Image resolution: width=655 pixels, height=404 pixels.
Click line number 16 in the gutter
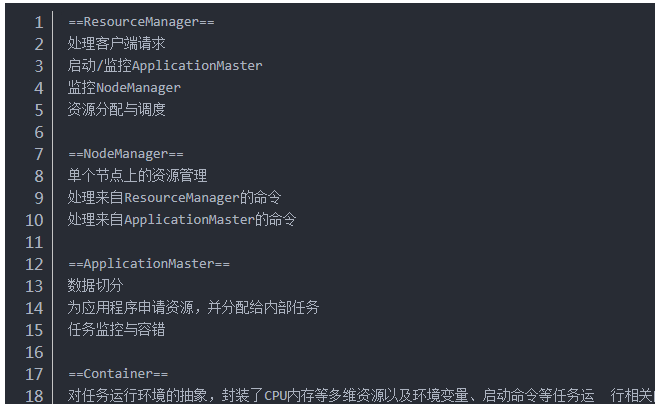(x=34, y=352)
